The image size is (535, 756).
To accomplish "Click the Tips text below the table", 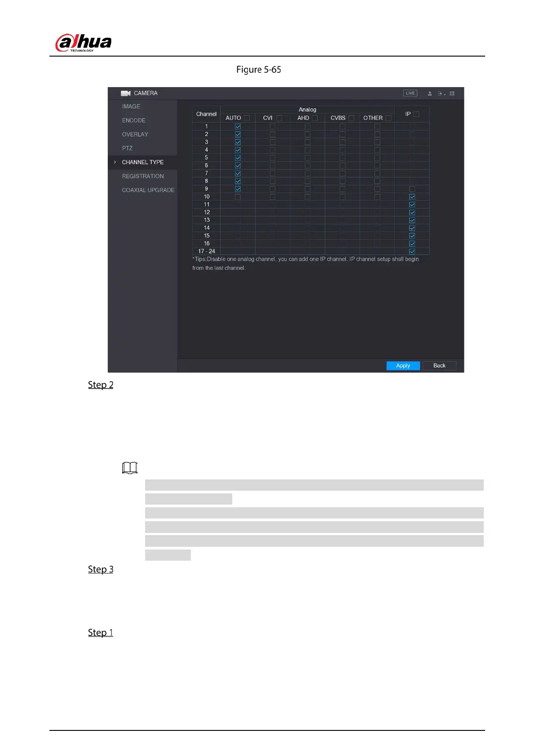I will pos(305,264).
